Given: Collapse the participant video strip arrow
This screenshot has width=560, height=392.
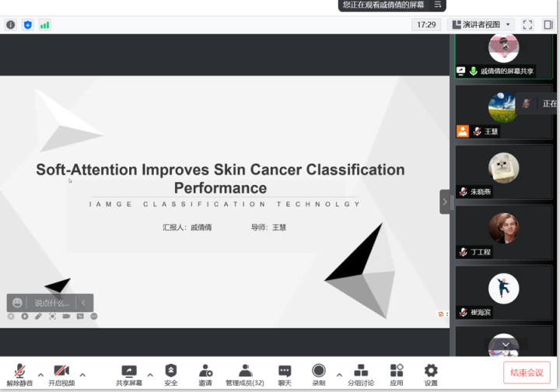Looking at the screenshot, I should pos(445,201).
